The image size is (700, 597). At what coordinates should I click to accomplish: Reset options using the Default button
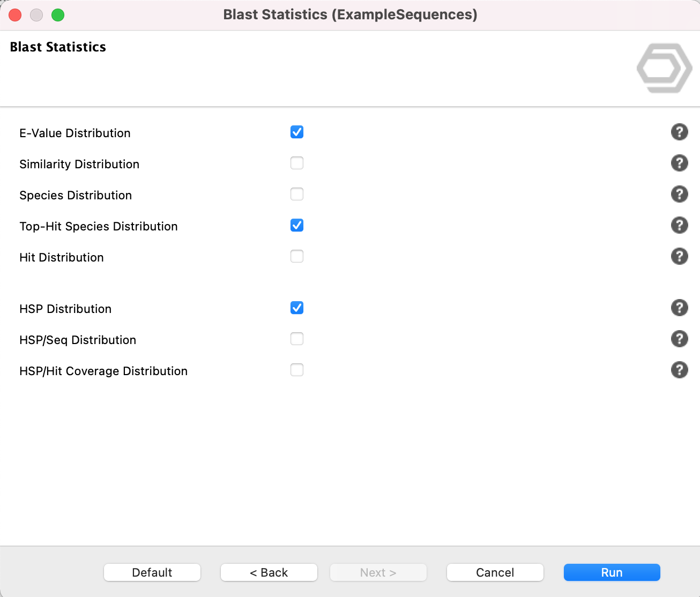click(x=152, y=572)
